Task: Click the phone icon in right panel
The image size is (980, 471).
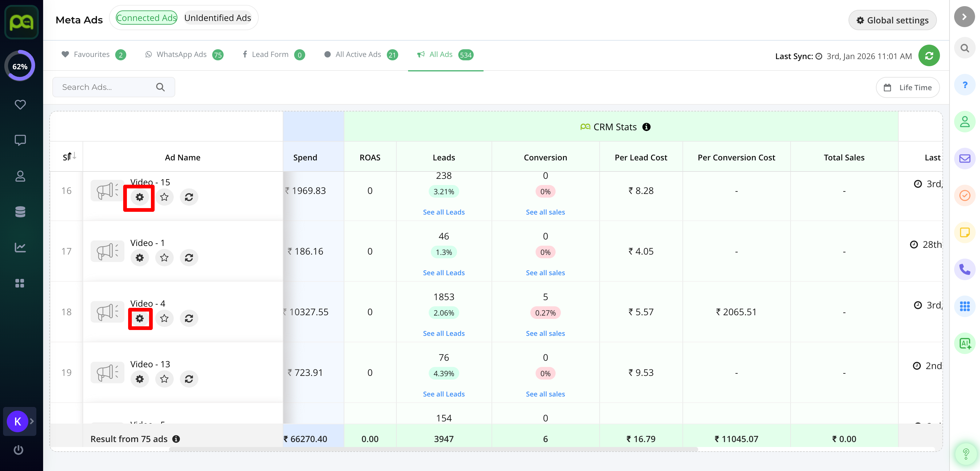Action: 964,270
